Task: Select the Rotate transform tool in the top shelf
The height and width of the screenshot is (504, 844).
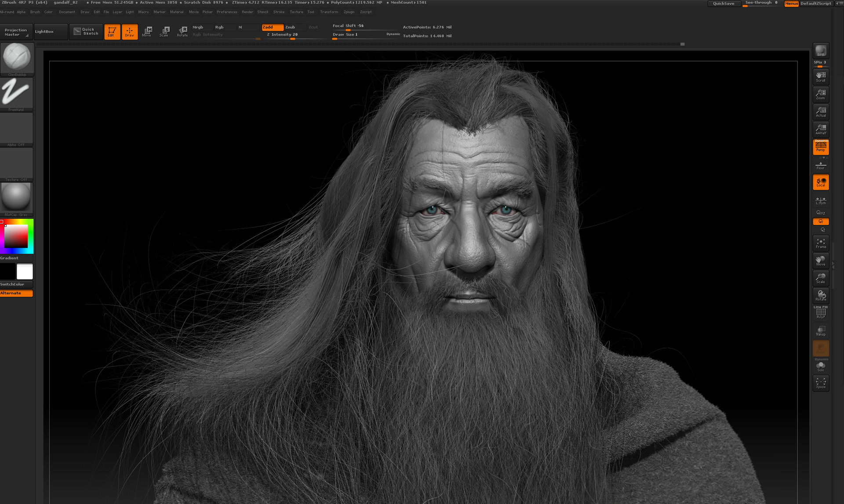Action: (x=182, y=32)
